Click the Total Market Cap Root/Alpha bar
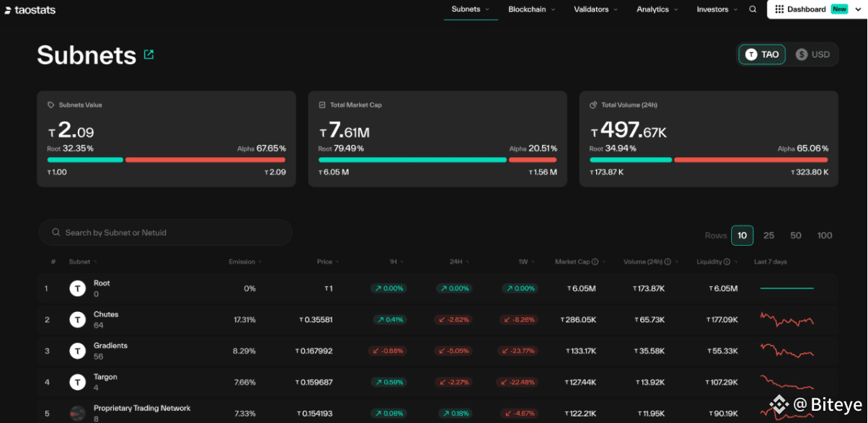The image size is (868, 423). point(438,160)
